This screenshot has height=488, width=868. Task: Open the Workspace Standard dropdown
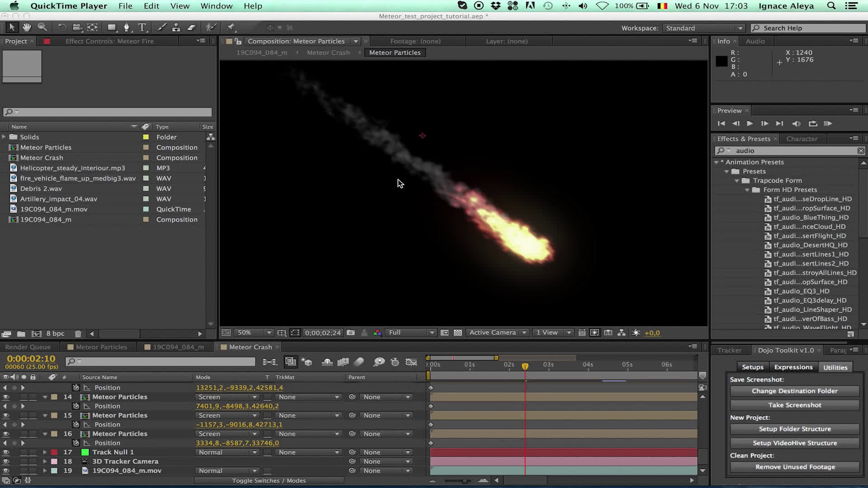[x=703, y=28]
